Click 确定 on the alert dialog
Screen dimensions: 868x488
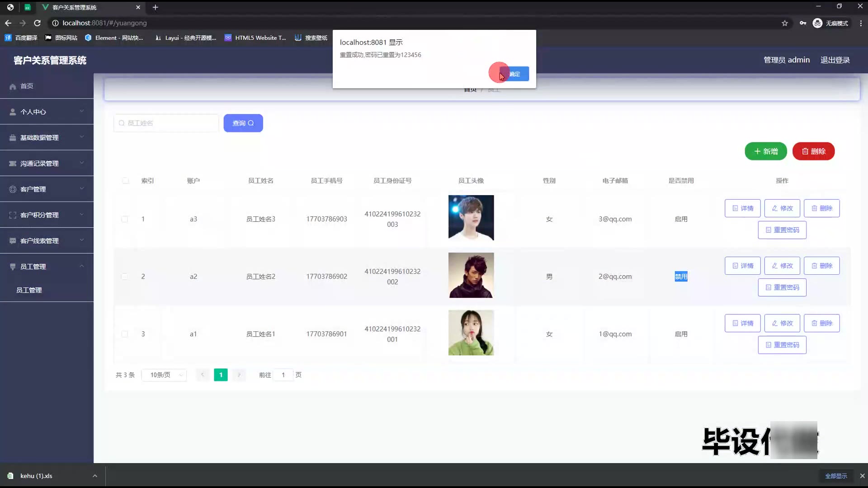point(514,74)
